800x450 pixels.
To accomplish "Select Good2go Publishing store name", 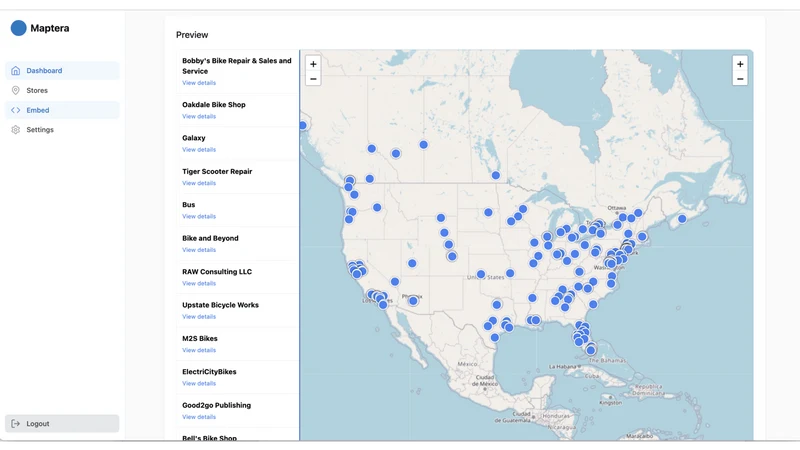I will coord(216,405).
